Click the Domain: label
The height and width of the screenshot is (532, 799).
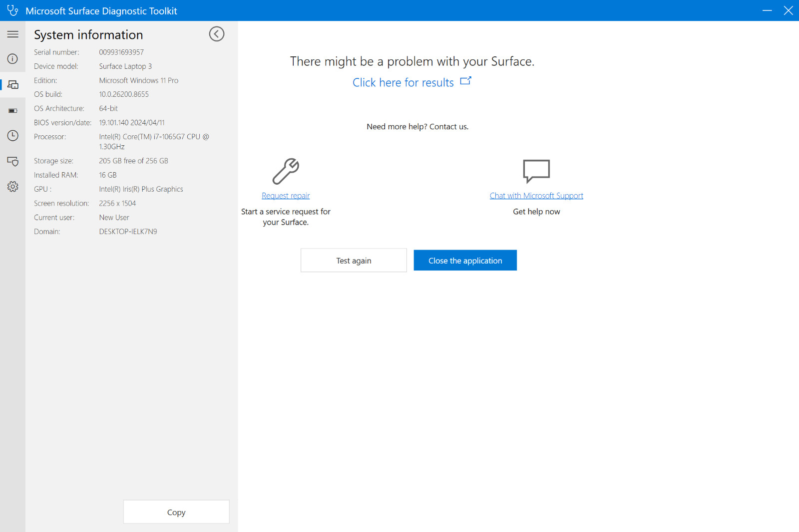pyautogui.click(x=47, y=232)
